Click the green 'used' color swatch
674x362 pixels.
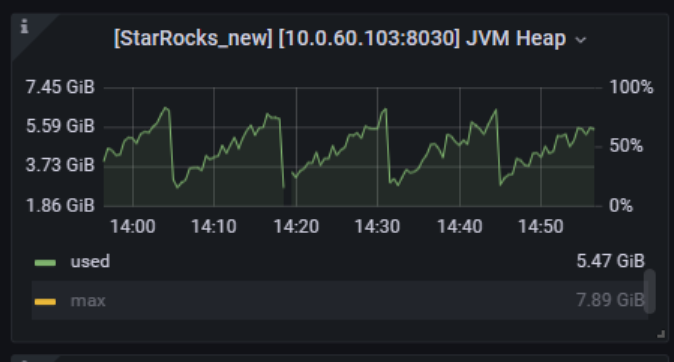click(45, 263)
